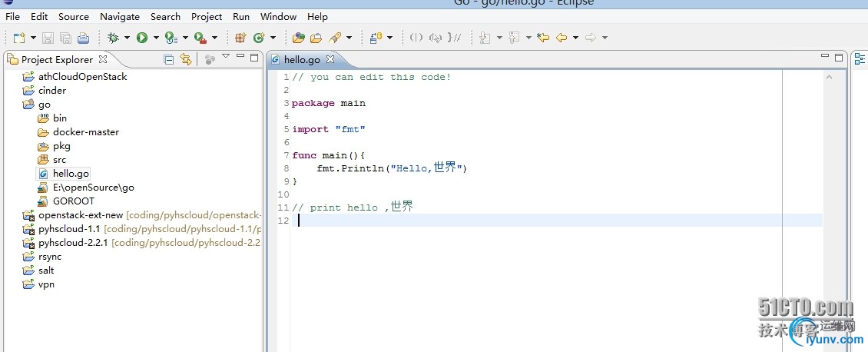This screenshot has height=352, width=868.
Task: Select the pkg folder
Action: tap(61, 146)
